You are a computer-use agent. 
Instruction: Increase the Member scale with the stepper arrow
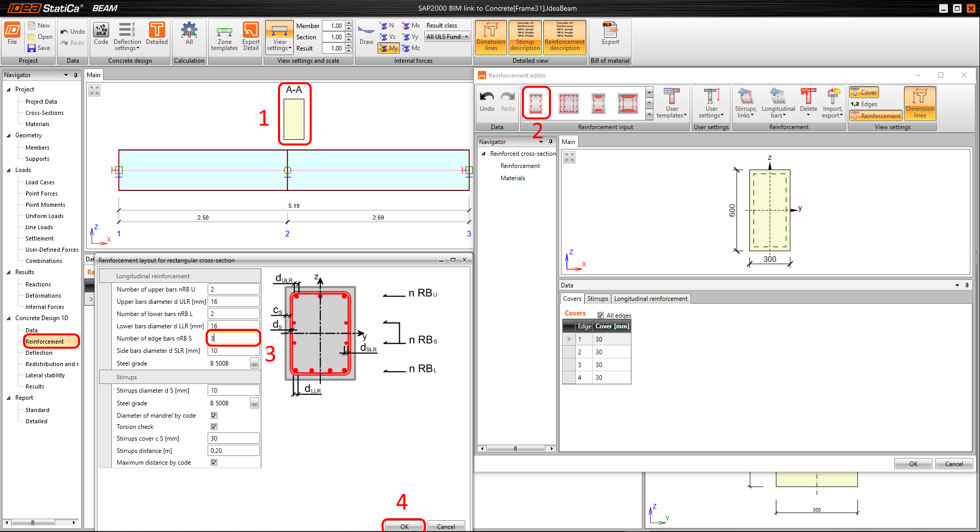[348, 23]
